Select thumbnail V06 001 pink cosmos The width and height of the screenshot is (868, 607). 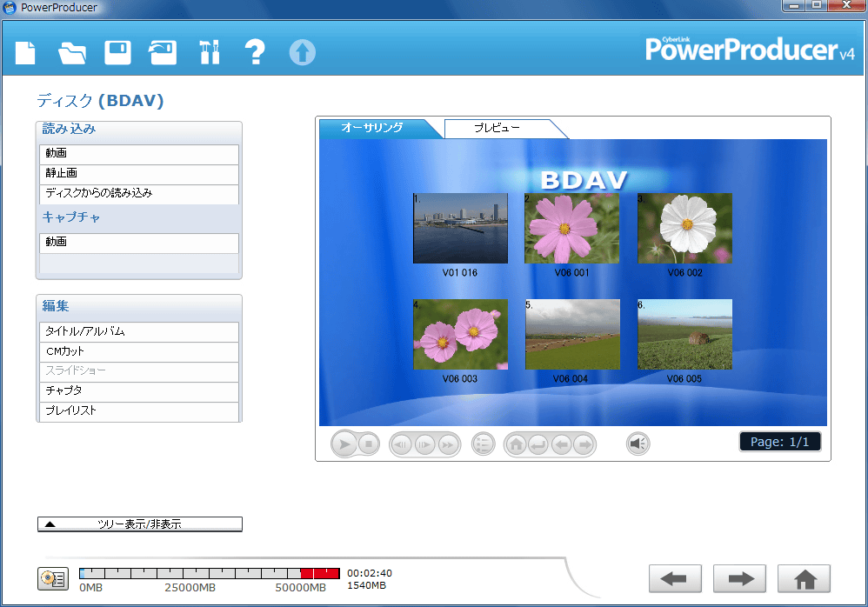point(571,228)
